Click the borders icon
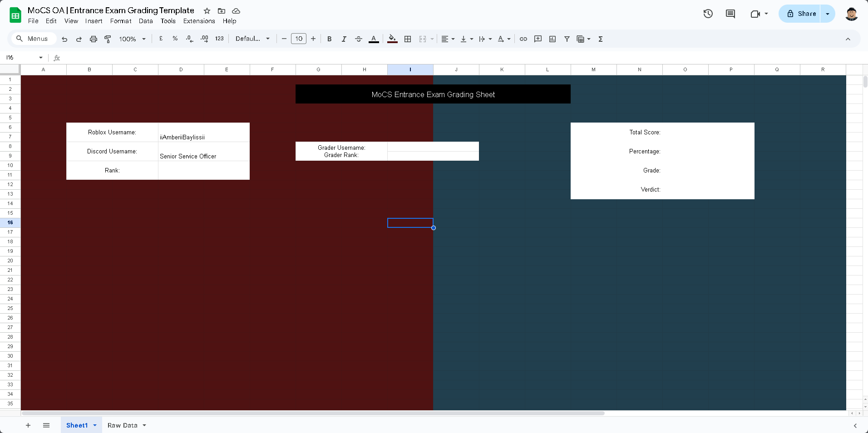The image size is (868, 433). [408, 39]
